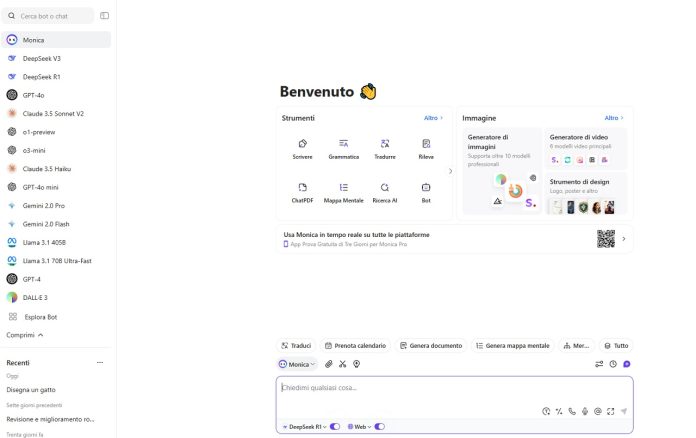
Task: Click the Cerca bot o chat search
Action: [48, 16]
